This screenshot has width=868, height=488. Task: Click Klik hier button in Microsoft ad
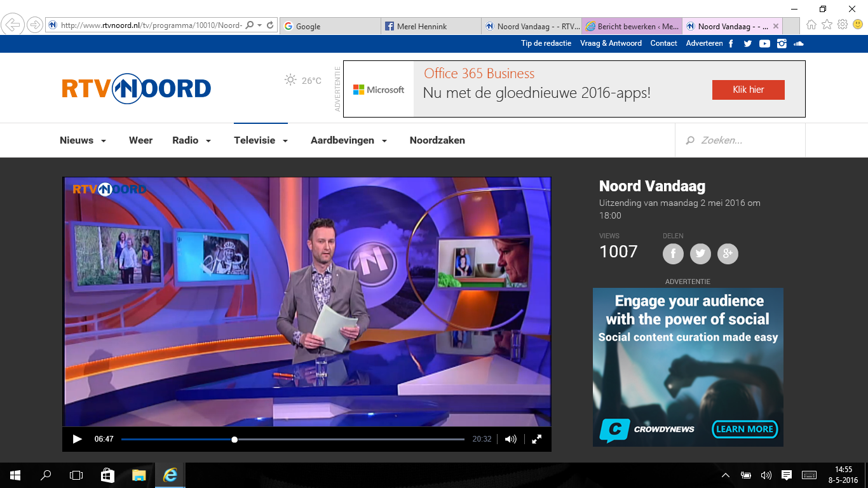tap(748, 90)
